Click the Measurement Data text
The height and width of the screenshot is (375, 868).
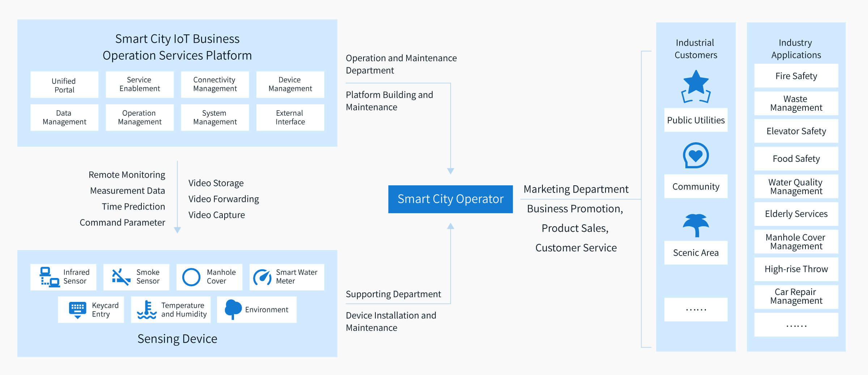tap(128, 191)
